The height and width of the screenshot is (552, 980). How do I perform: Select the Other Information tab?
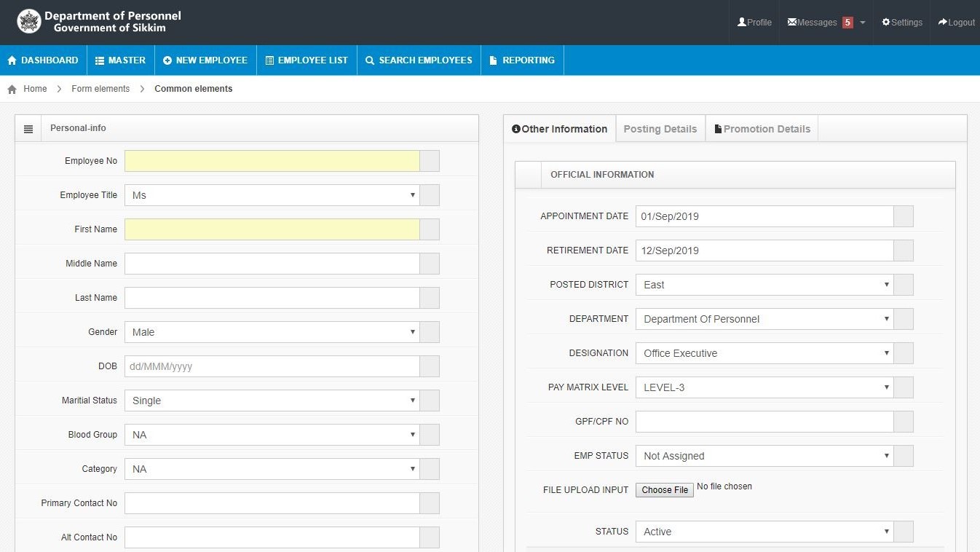click(x=559, y=129)
